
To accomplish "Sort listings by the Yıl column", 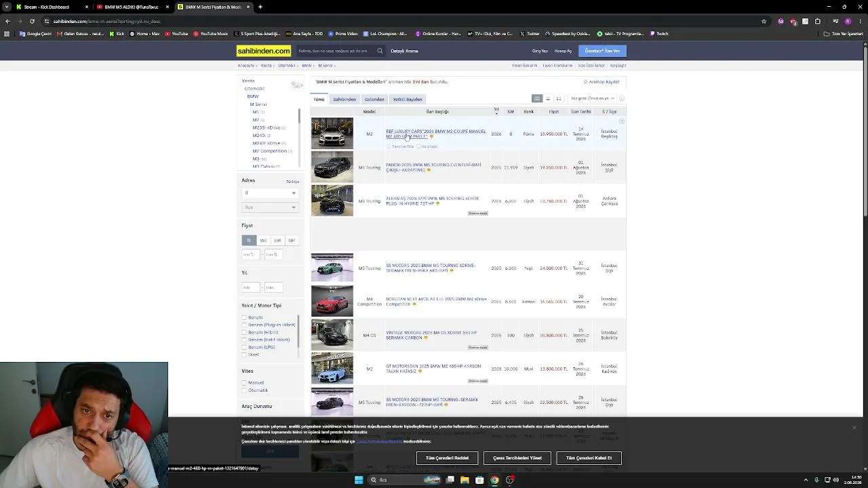I will click(x=496, y=110).
